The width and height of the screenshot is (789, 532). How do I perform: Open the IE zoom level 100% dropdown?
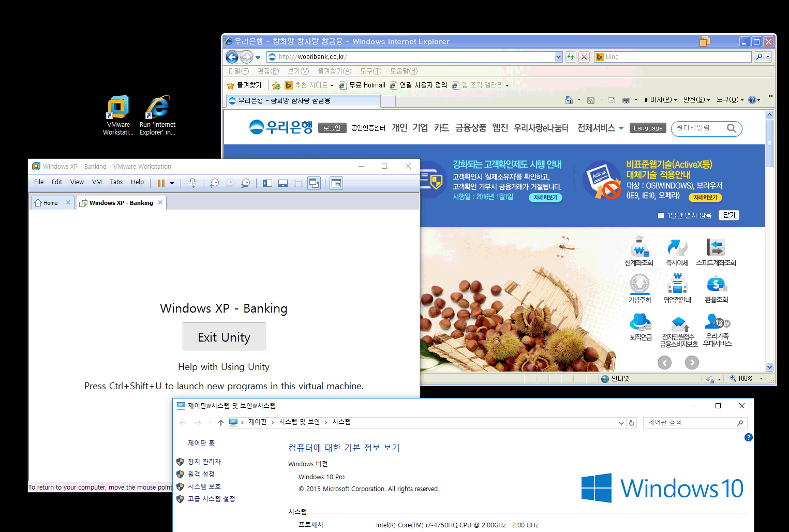tap(761, 379)
